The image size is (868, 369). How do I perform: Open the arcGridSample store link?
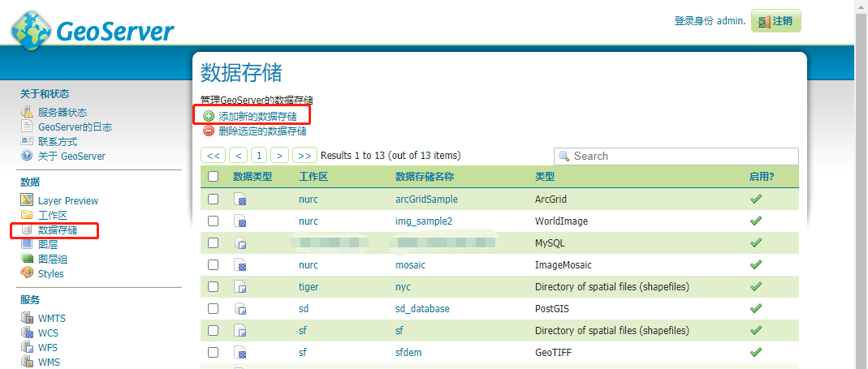pyautogui.click(x=427, y=200)
